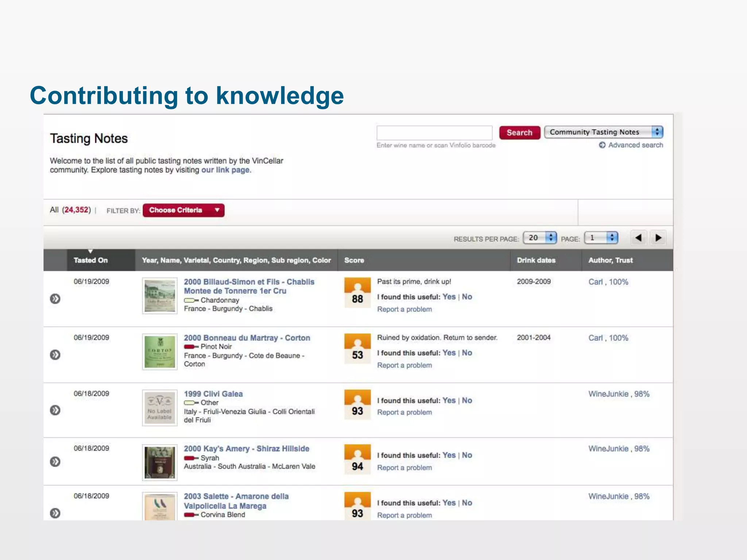Viewport: 747px width, 560px height.
Task: Open the 2000 Bonneau du Martray - Corton link
Action: pyautogui.click(x=247, y=338)
